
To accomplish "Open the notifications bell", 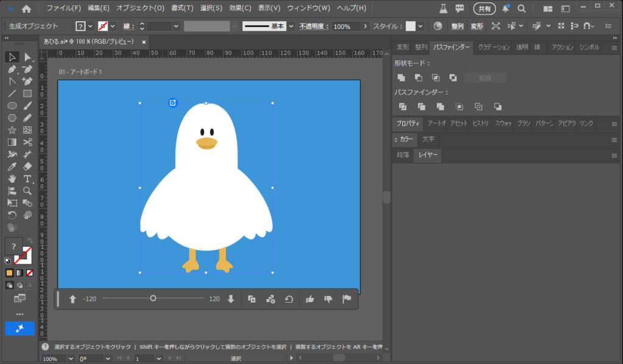I will (506, 9).
